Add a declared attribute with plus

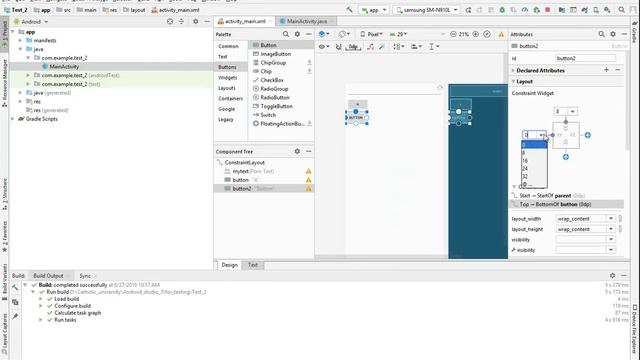click(606, 70)
